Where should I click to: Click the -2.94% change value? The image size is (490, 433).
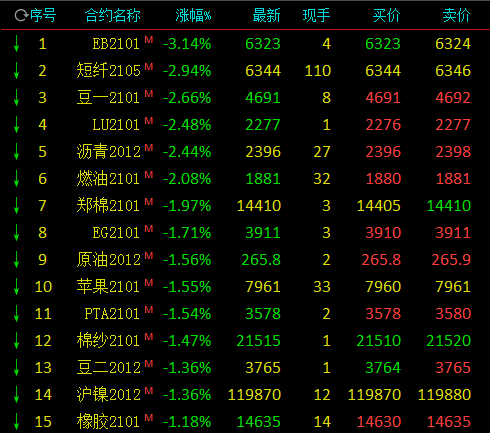point(187,71)
